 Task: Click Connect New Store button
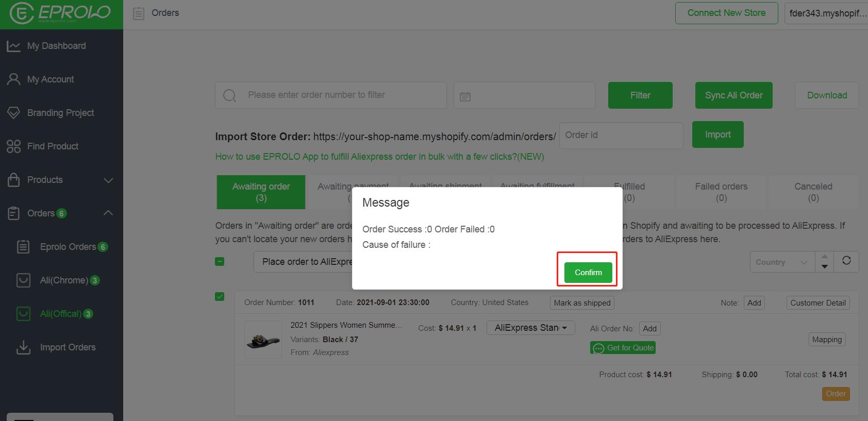pyautogui.click(x=727, y=13)
